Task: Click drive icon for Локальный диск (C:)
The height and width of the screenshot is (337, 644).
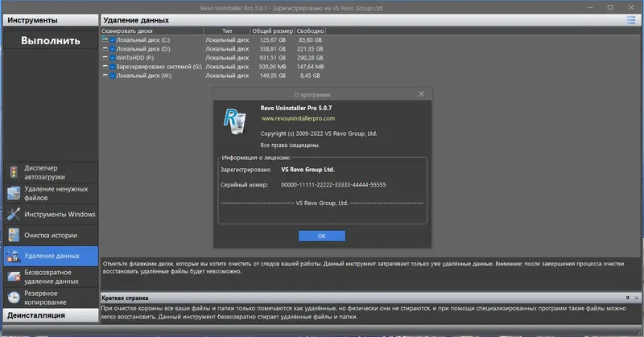Action: pos(105,40)
